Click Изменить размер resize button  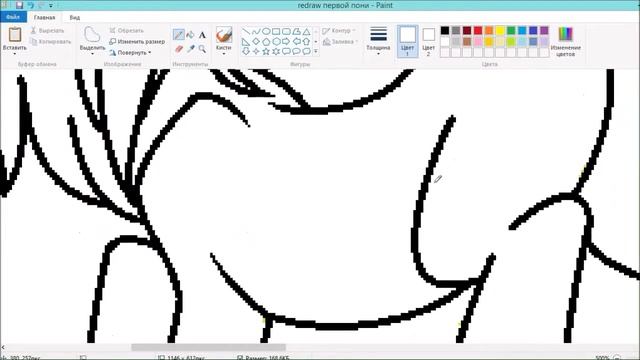(137, 42)
